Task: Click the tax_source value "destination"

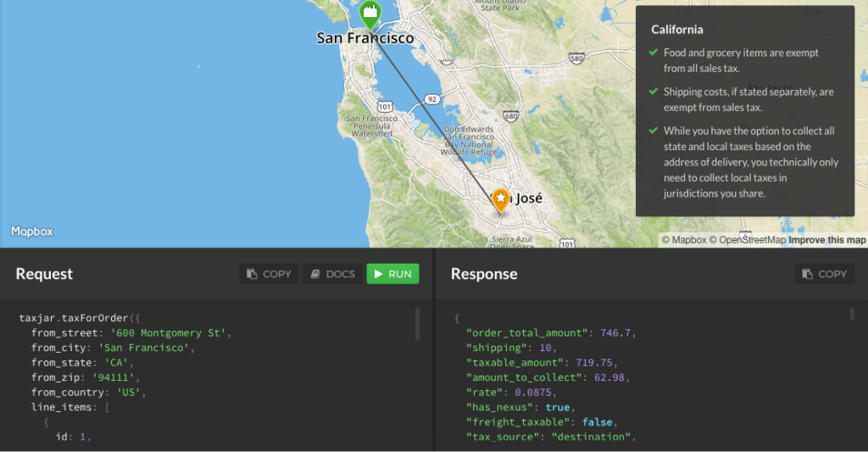Action: [591, 437]
